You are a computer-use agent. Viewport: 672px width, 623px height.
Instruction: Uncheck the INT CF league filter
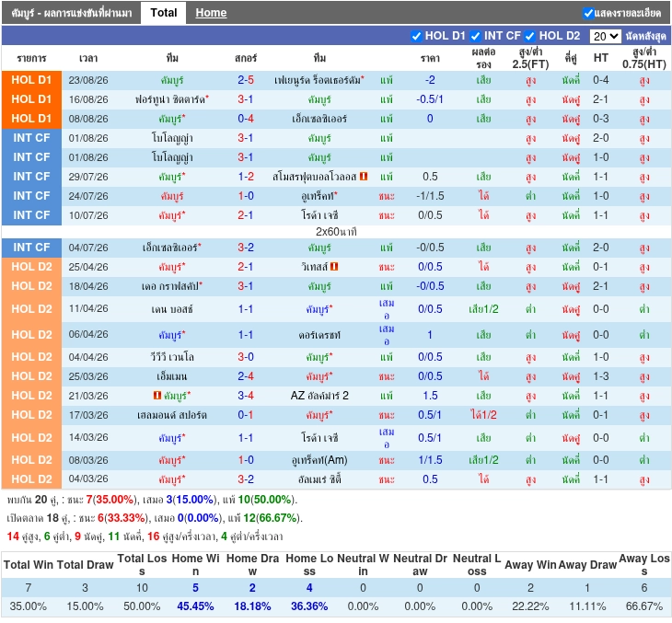click(475, 36)
